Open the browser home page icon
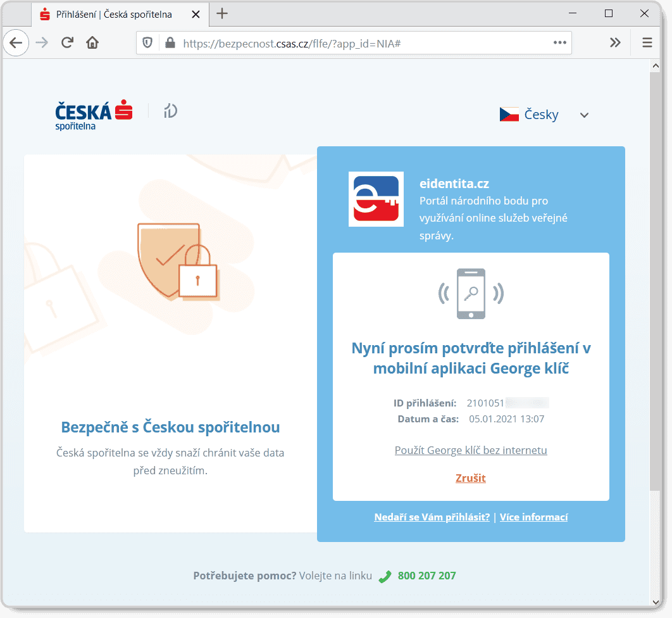This screenshot has width=672, height=618. (92, 42)
